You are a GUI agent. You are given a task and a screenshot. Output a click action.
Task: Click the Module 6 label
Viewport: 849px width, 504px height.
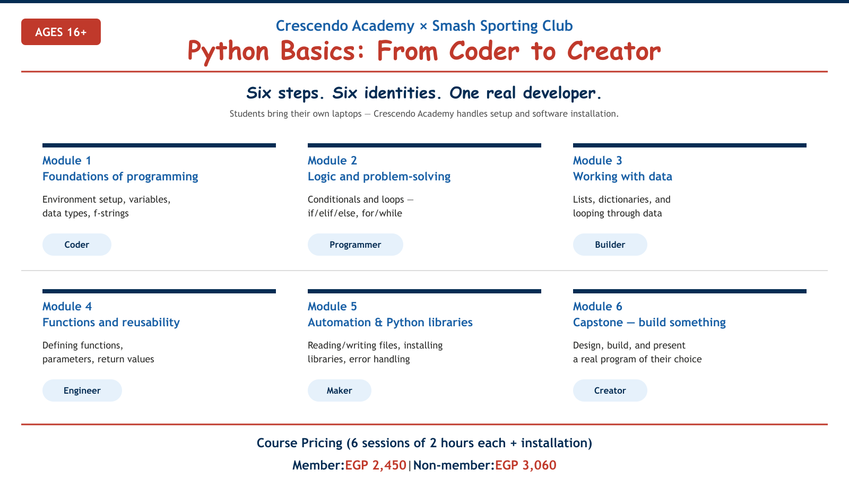click(x=598, y=306)
